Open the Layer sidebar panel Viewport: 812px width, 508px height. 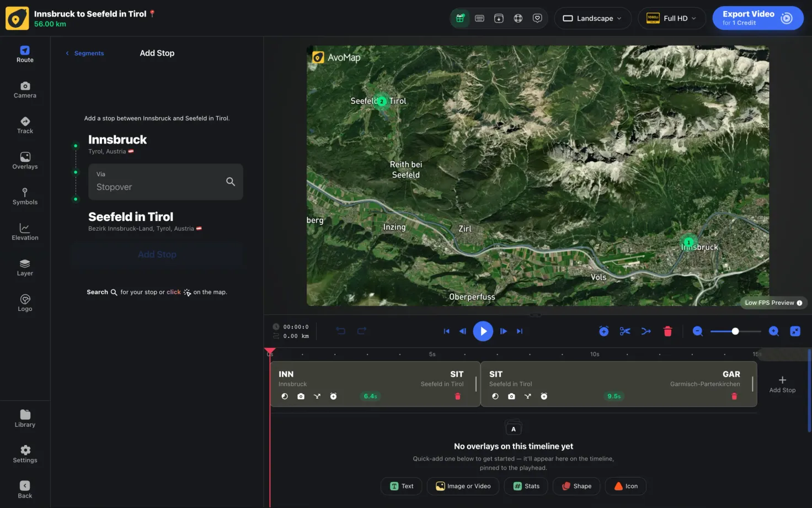[x=25, y=268]
